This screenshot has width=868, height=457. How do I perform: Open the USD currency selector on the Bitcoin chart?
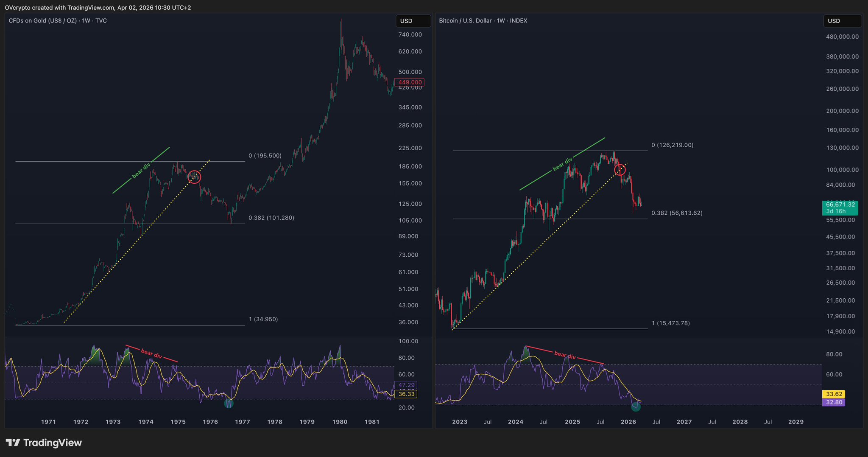click(x=842, y=21)
